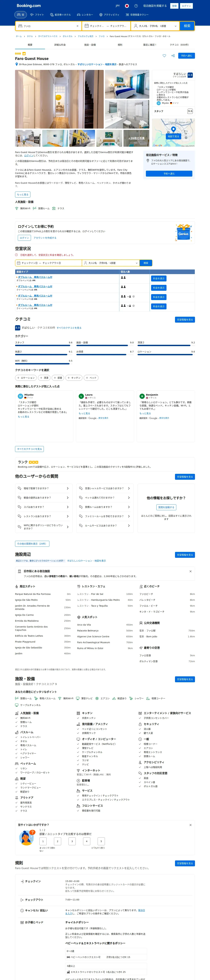Click the map pin on the location map

click(173, 130)
